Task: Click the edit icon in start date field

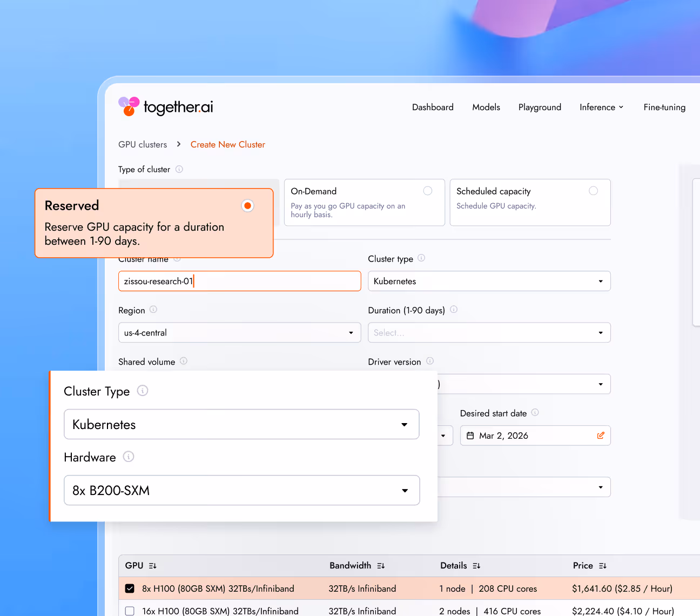Action: pos(601,436)
